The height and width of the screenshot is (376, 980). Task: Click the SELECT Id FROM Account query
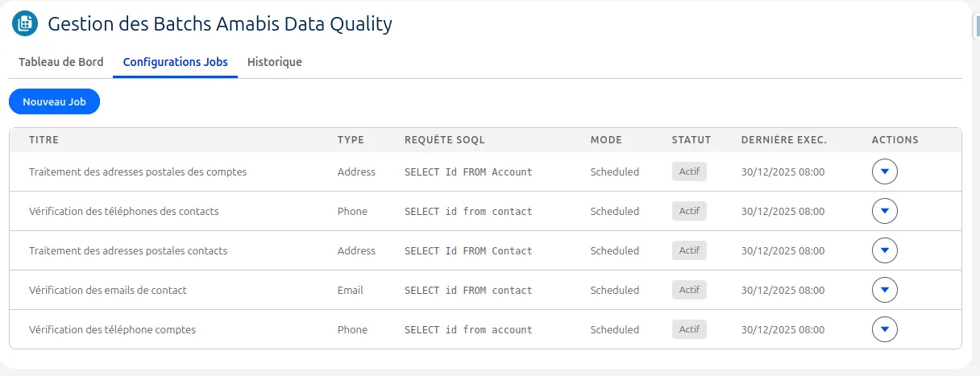pyautogui.click(x=468, y=171)
